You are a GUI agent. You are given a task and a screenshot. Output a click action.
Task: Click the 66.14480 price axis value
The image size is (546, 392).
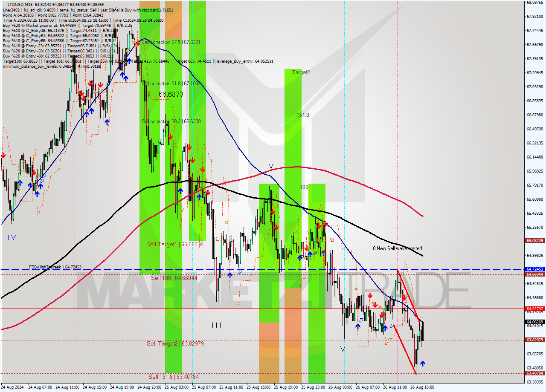tap(535, 157)
